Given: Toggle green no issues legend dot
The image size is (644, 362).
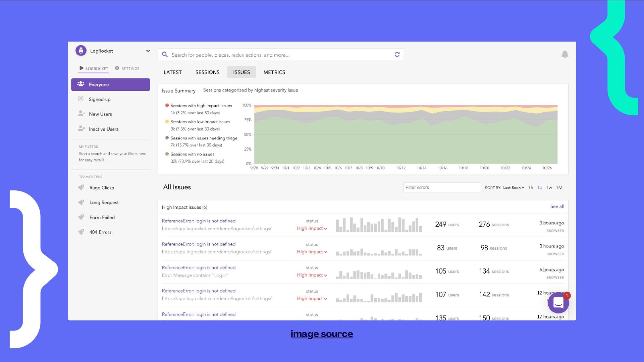Looking at the screenshot, I should pos(167,154).
